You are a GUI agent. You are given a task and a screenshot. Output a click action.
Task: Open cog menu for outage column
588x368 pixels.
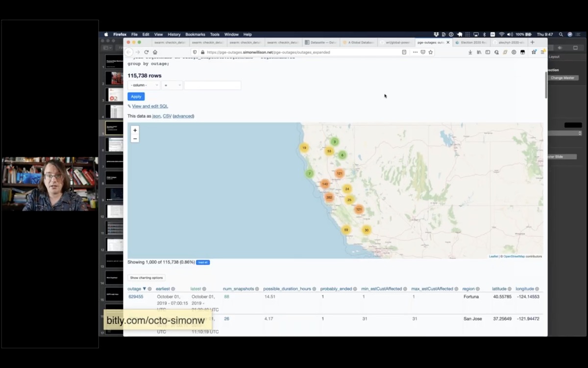150,289
